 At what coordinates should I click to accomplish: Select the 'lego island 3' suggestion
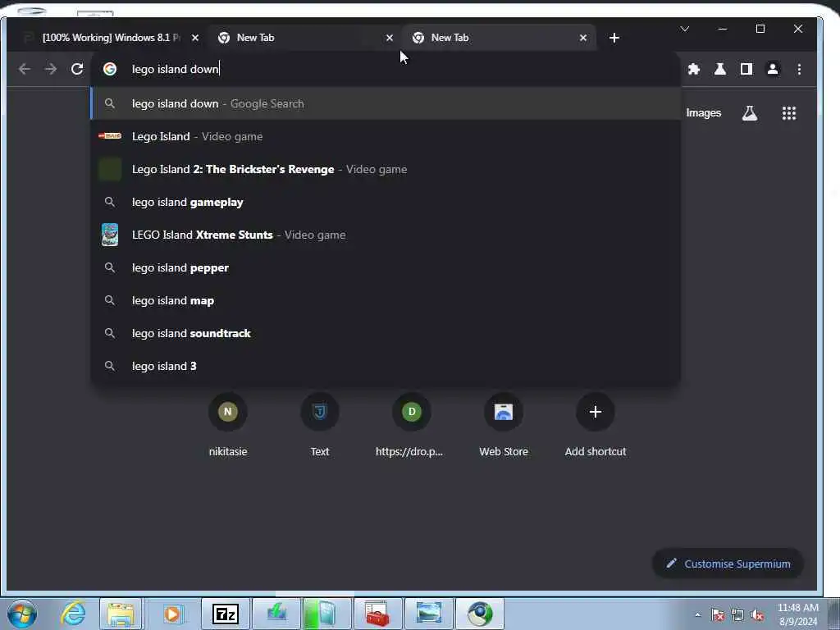[386, 366]
